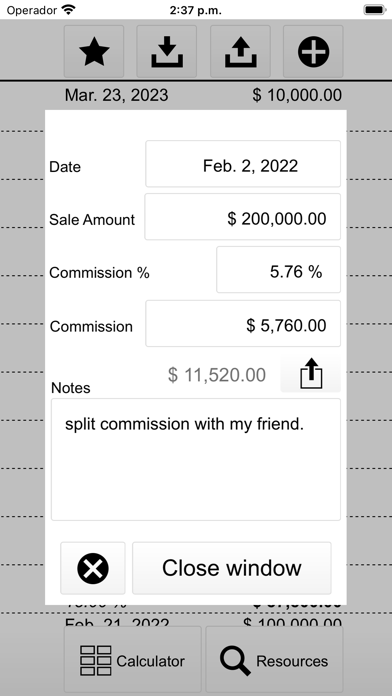Image resolution: width=392 pixels, height=696 pixels.
Task: Share this commission via share icon
Action: click(x=311, y=374)
